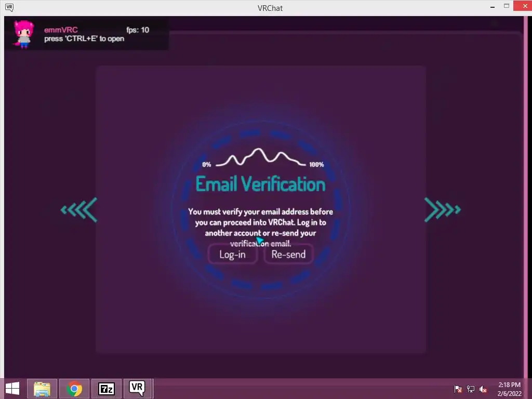Image resolution: width=532 pixels, height=399 pixels.
Task: Click the emmVRC notification label
Action: (61, 30)
